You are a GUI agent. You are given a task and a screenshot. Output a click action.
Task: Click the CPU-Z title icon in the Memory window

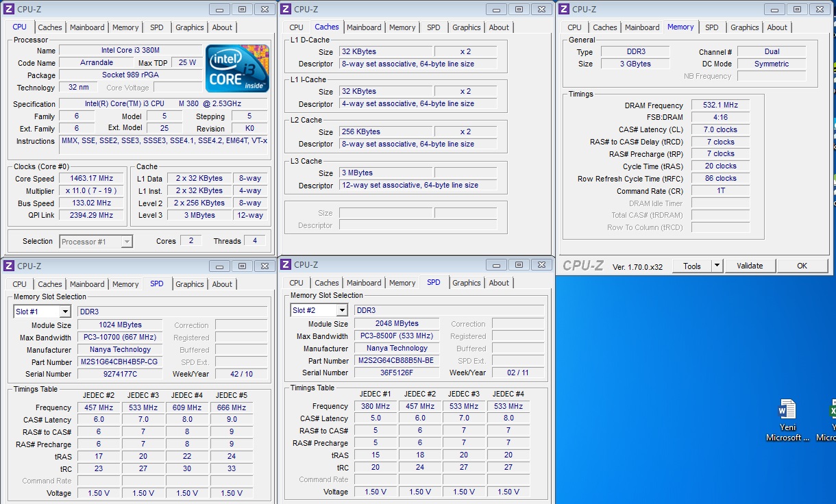(x=564, y=9)
